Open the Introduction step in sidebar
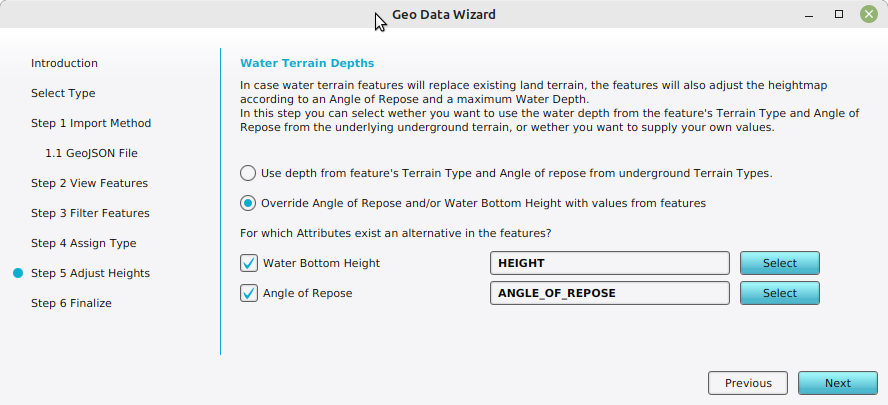The image size is (888, 405). click(64, 63)
